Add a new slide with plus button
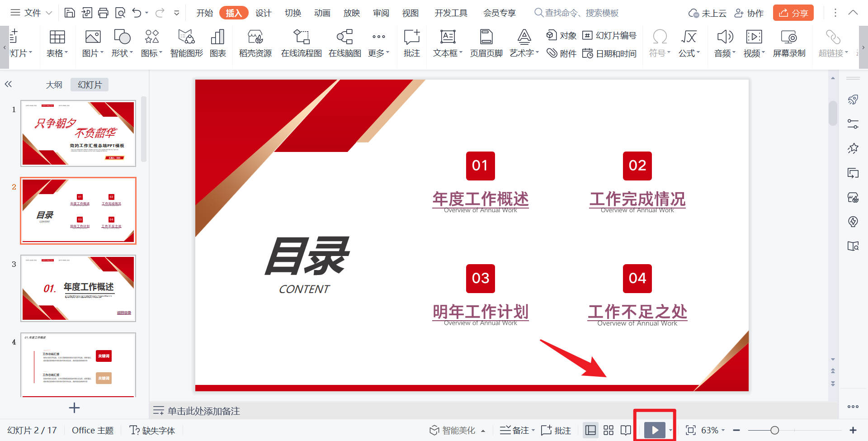This screenshot has width=868, height=441. 74,408
